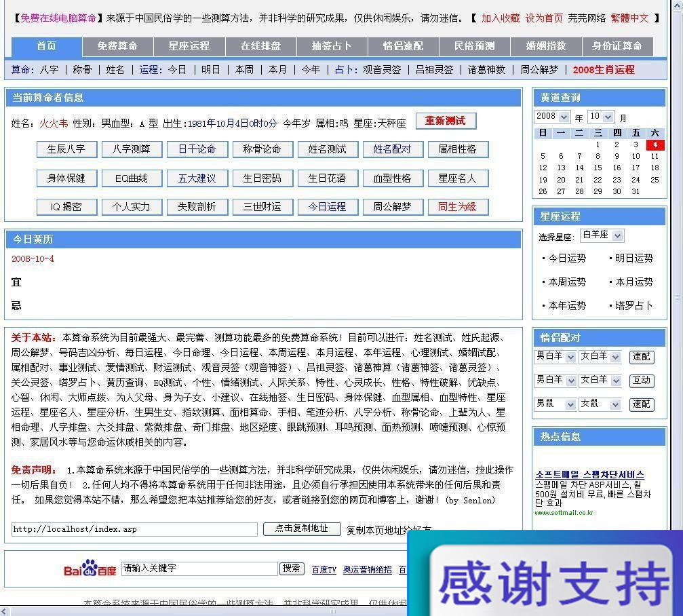Open the 白羊座 zodiac dropdown

tap(602, 235)
